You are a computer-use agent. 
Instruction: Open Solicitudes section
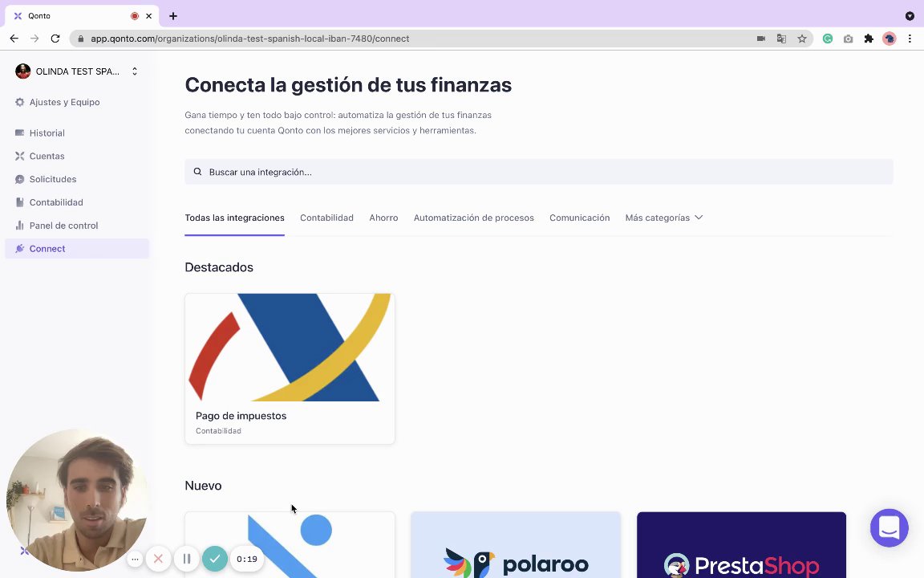coord(52,179)
